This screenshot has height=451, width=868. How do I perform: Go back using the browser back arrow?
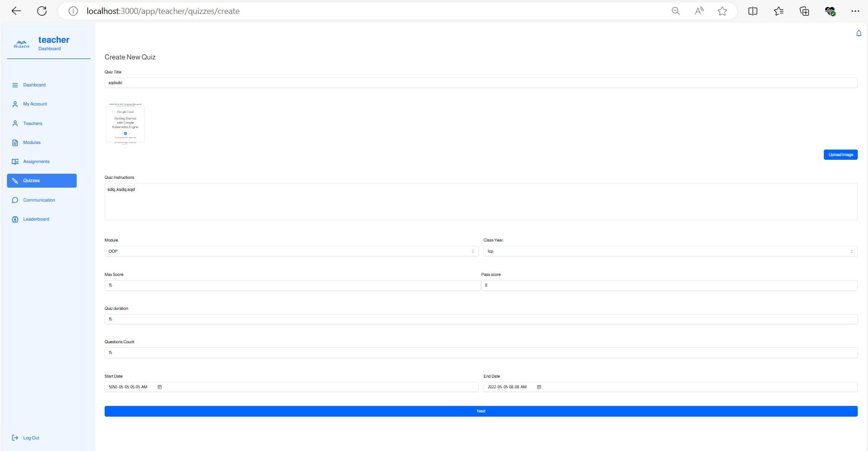tap(16, 11)
